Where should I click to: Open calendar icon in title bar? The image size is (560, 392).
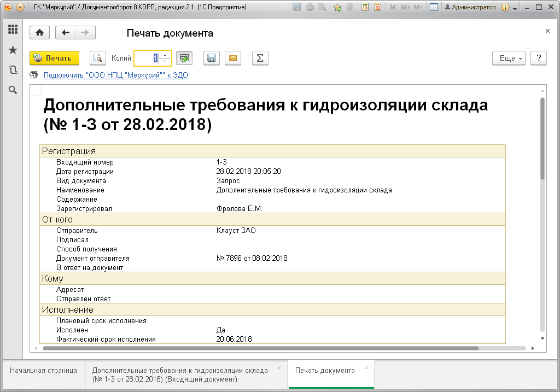pos(377,7)
